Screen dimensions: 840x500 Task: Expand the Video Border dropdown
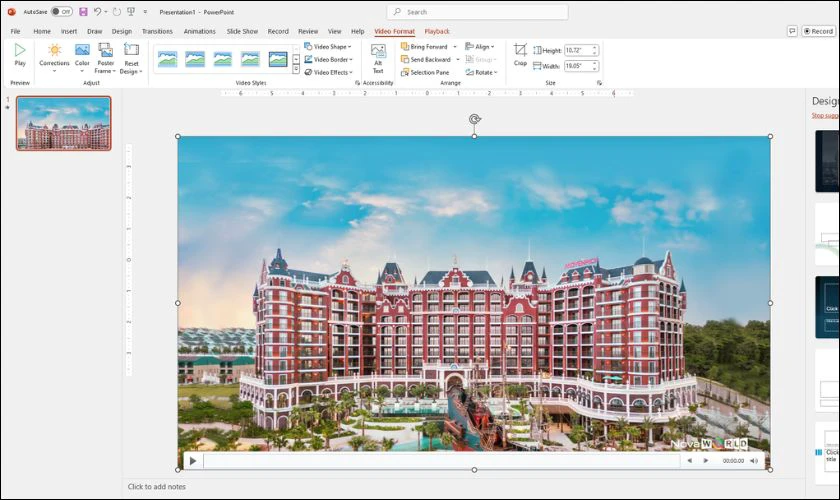coord(329,59)
